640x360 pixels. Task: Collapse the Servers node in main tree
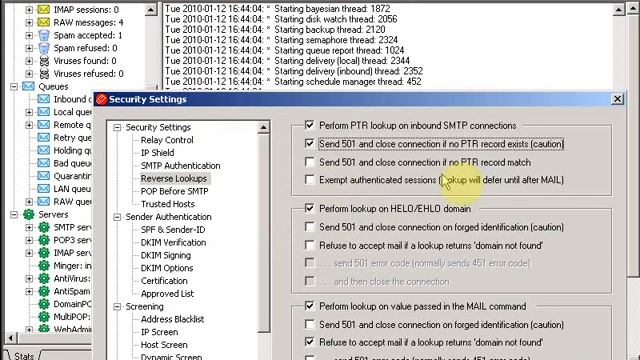(x=14, y=214)
